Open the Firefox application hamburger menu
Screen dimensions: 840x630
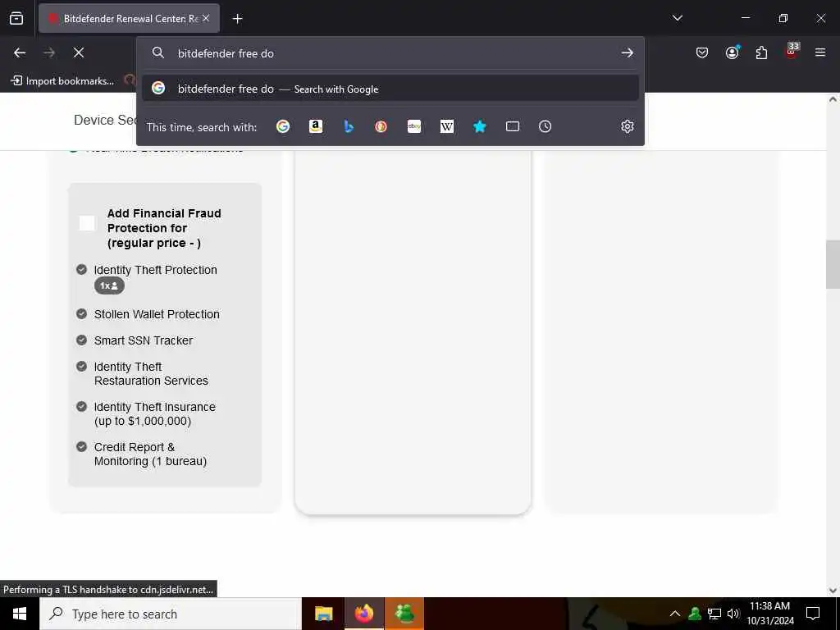point(820,52)
